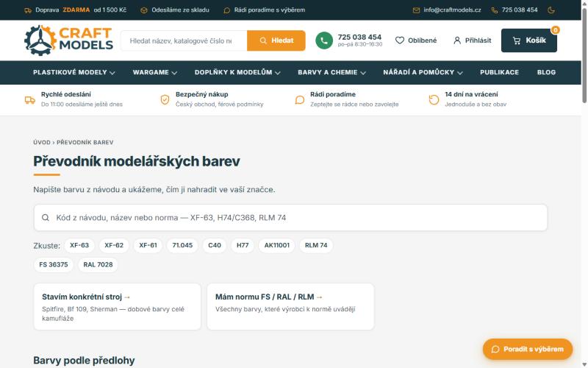
Task: Open the Stavím konkrétní stroj card
Action: [x=118, y=307]
